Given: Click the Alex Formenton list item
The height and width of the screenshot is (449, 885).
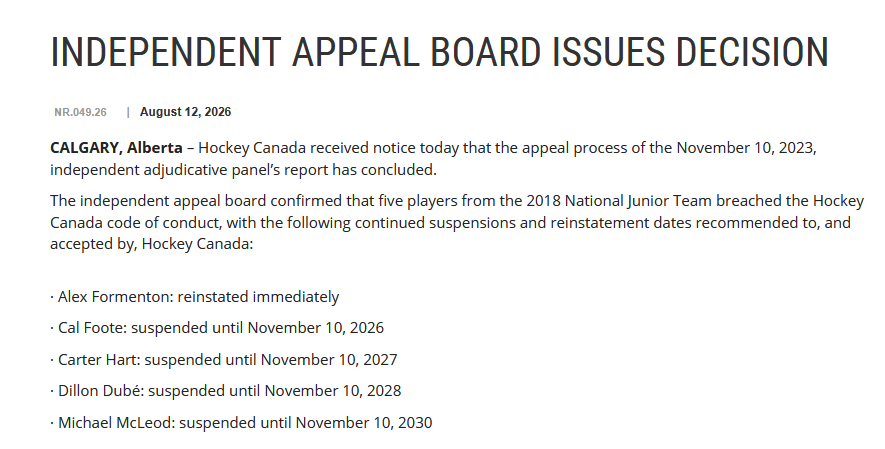Looking at the screenshot, I should tap(195, 297).
